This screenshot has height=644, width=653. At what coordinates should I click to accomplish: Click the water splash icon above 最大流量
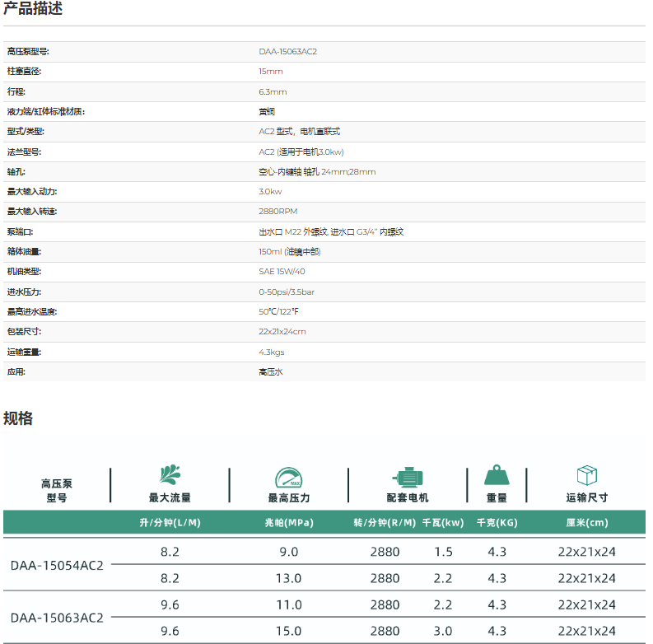click(x=170, y=475)
